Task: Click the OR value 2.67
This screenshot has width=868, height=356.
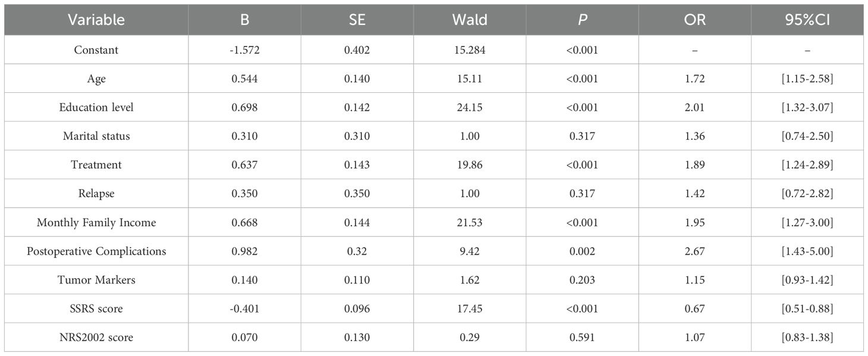Action: tap(694, 251)
